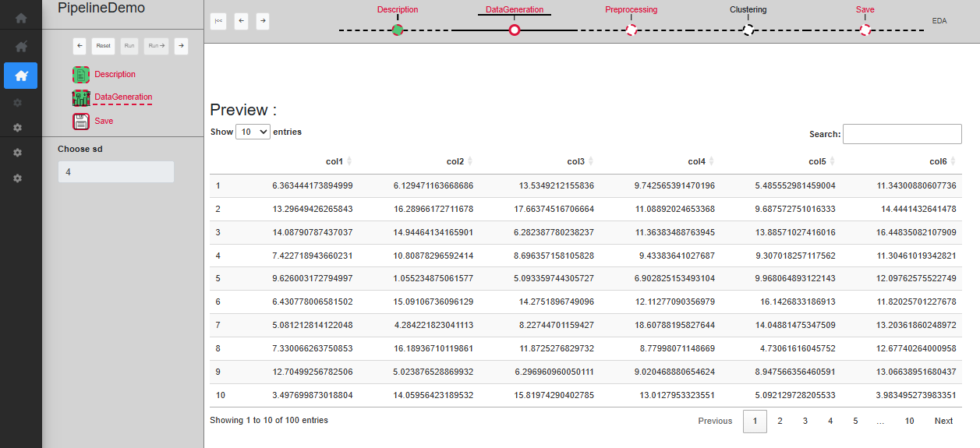980x448 pixels.
Task: Click the Save floppy disk icon
Action: pos(81,122)
